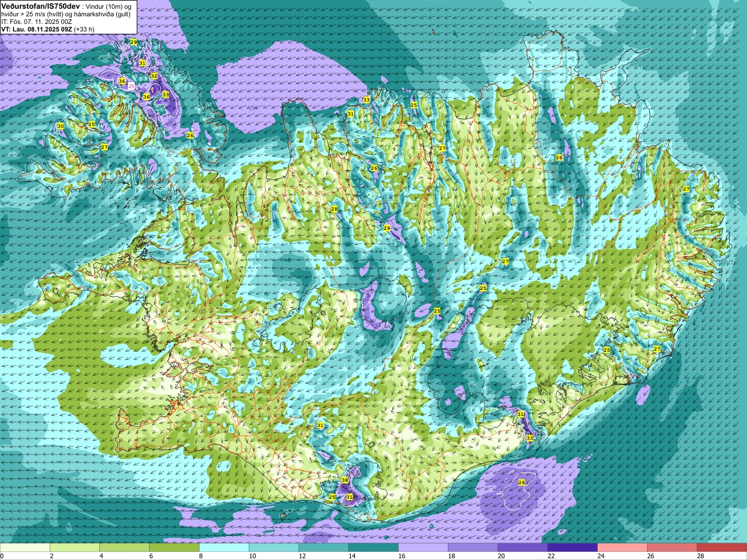
Task: Select the legend tick number 16
Action: [x=402, y=556]
